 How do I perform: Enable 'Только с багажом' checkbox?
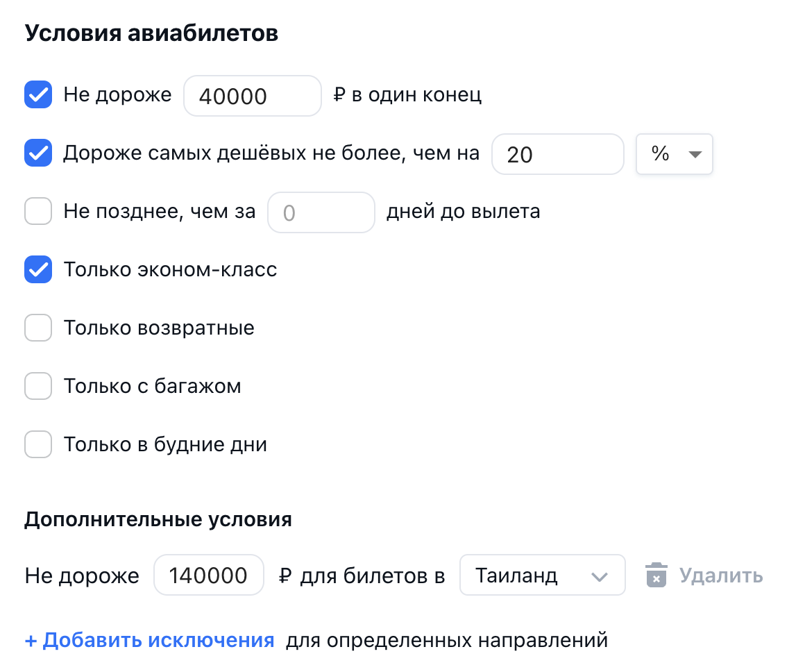38,387
